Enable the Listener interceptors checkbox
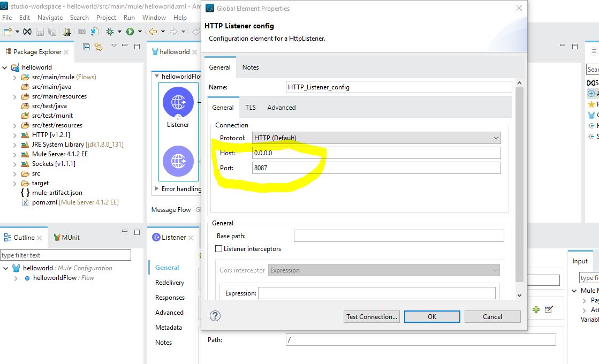599x364 pixels. click(x=218, y=249)
